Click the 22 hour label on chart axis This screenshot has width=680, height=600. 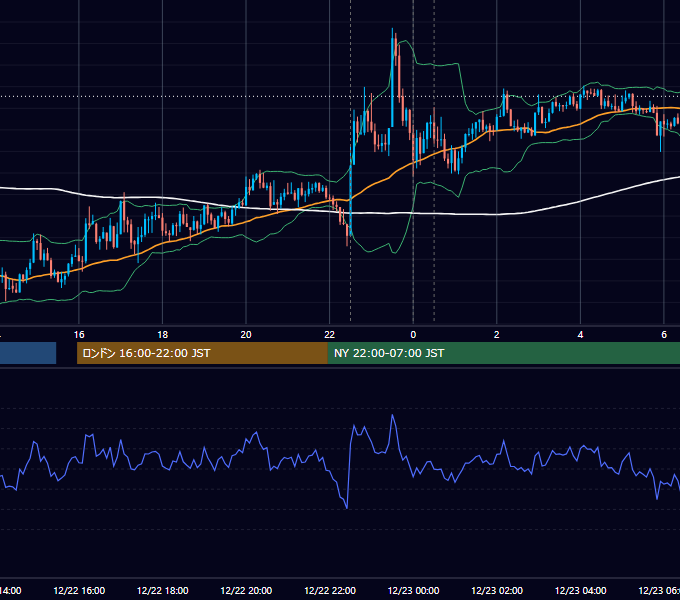(x=330, y=334)
